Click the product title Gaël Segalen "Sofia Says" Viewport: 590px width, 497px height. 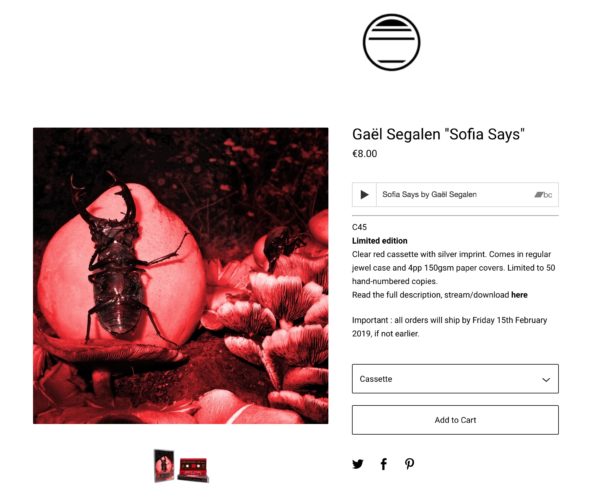pos(438,134)
